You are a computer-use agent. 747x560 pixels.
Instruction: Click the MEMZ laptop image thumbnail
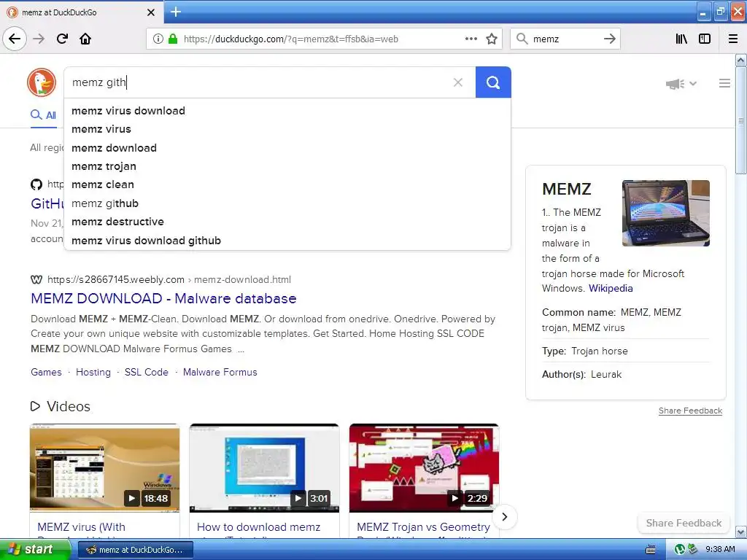pyautogui.click(x=665, y=213)
